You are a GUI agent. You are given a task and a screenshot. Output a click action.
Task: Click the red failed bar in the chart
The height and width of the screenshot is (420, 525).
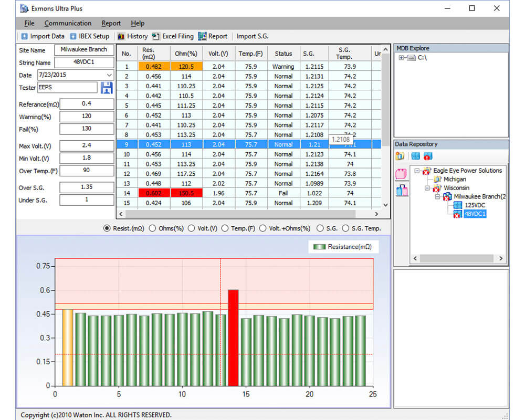click(233, 338)
